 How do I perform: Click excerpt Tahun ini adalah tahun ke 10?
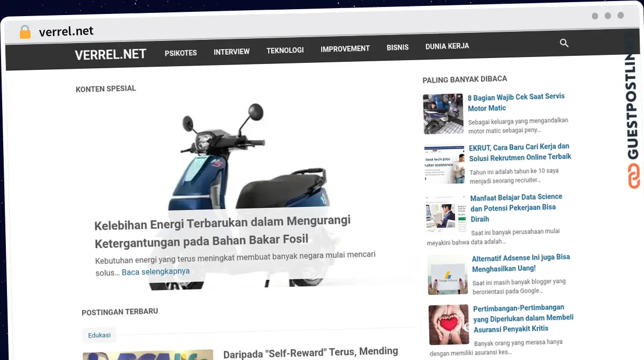(x=514, y=176)
